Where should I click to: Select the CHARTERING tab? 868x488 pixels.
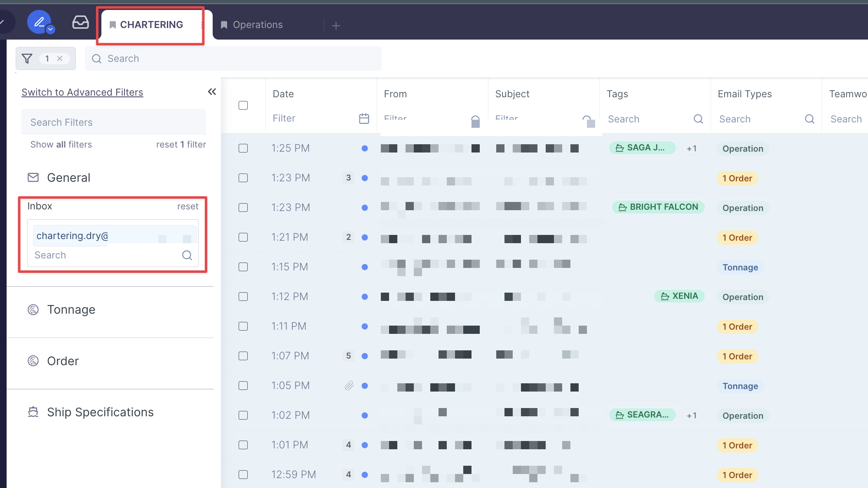151,25
